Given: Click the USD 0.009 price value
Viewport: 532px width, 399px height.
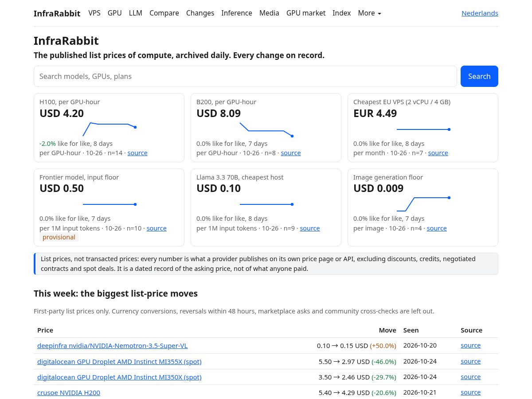Looking at the screenshot, I should 379,188.
